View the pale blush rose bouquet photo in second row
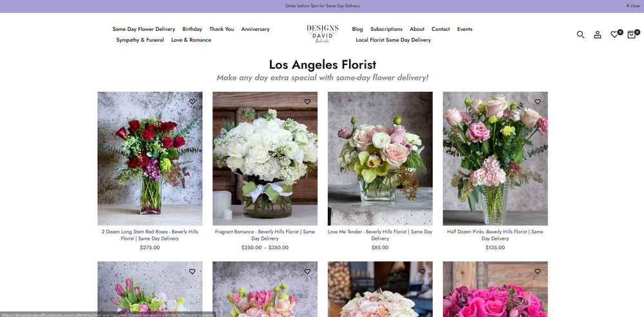Viewport: 644px width, 317px height. tap(380, 289)
